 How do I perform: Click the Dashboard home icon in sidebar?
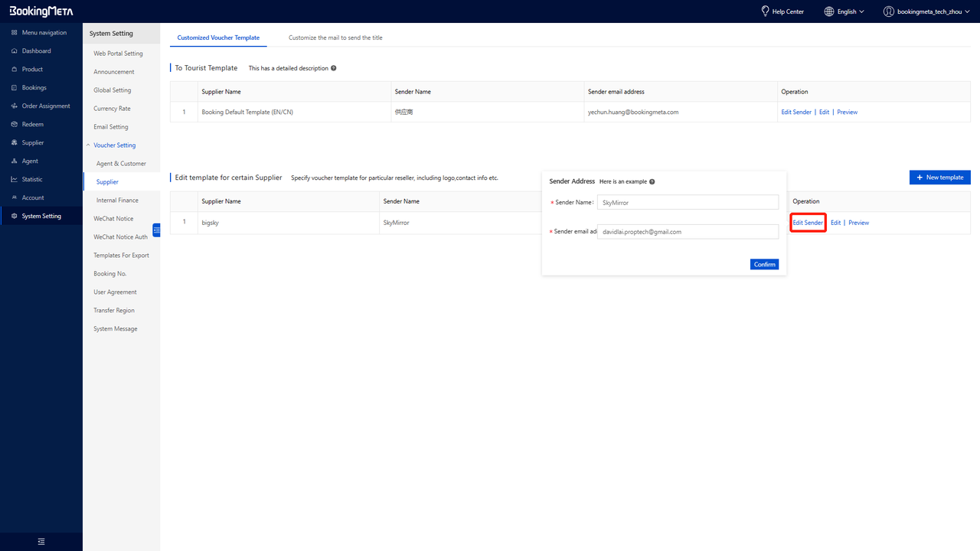tap(15, 51)
